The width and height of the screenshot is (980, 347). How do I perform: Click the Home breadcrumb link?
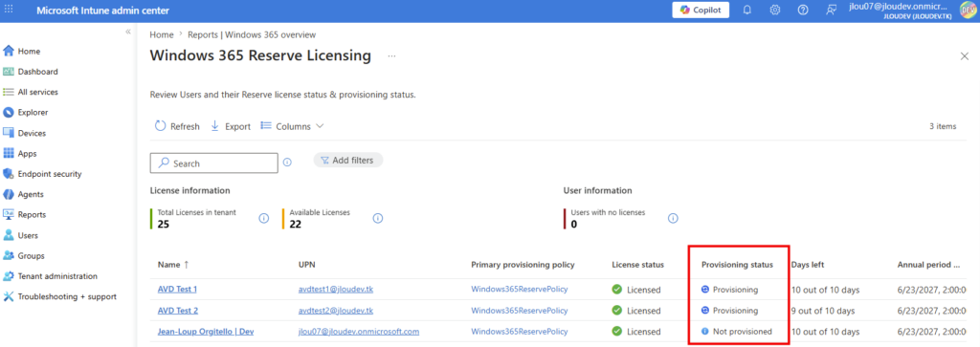(161, 35)
